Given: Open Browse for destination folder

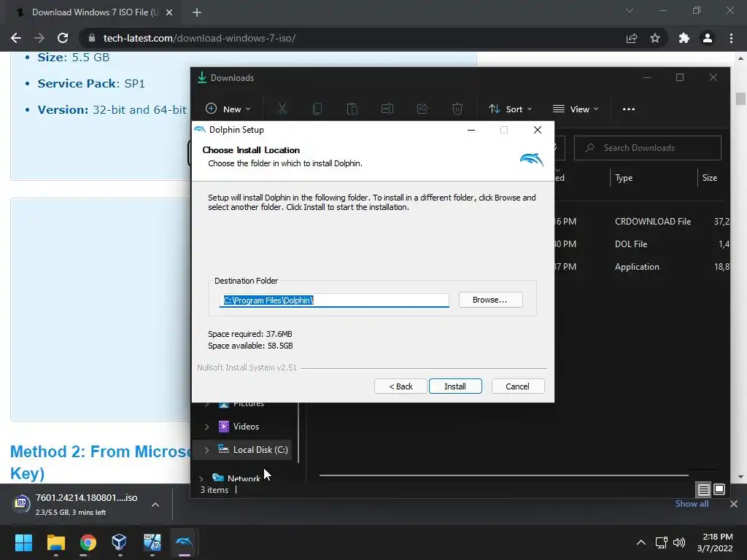Looking at the screenshot, I should click(490, 300).
